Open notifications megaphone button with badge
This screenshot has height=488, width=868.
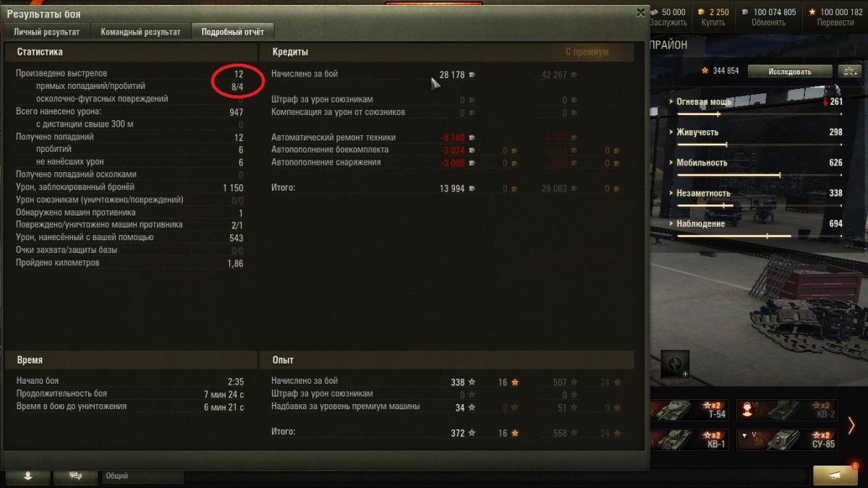pos(837,475)
